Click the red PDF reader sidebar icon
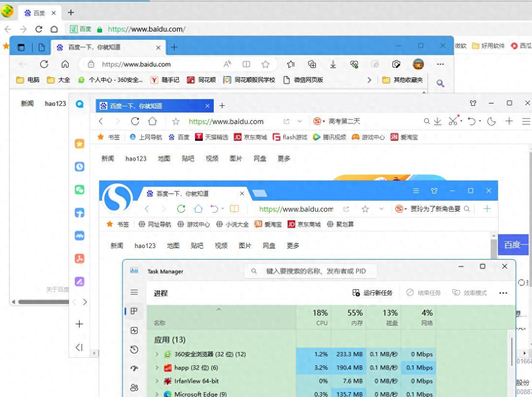The width and height of the screenshot is (532, 397). (x=79, y=258)
